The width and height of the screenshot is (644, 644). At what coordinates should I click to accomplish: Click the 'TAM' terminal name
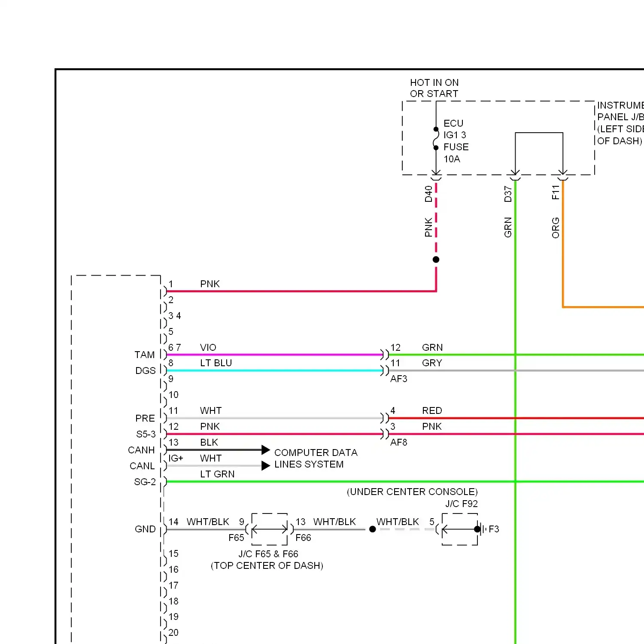[x=145, y=355]
